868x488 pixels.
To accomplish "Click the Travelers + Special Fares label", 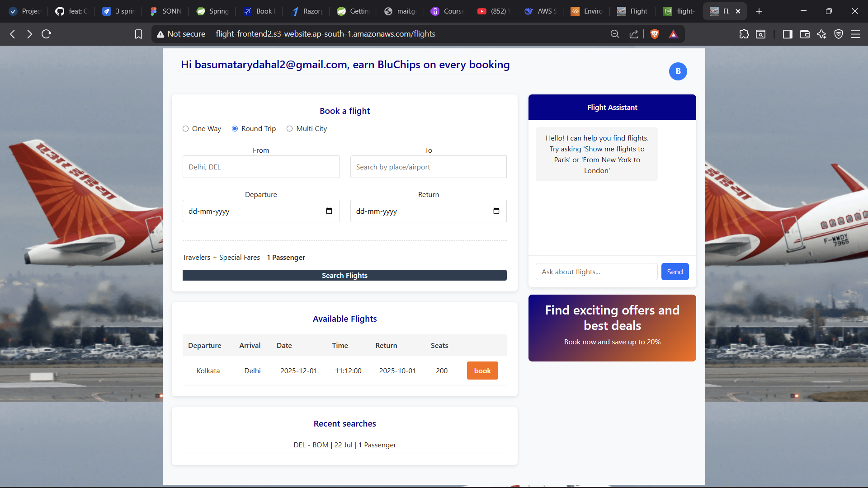I will click(x=221, y=257).
